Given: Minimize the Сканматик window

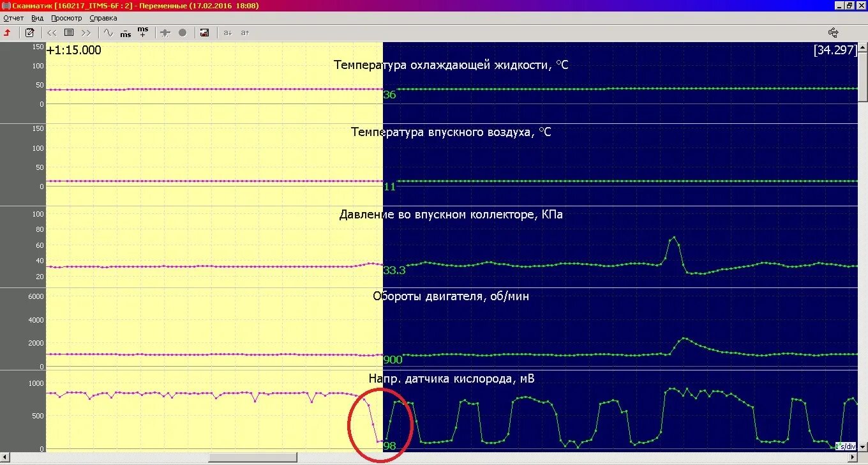Looking at the screenshot, I should coord(839,6).
